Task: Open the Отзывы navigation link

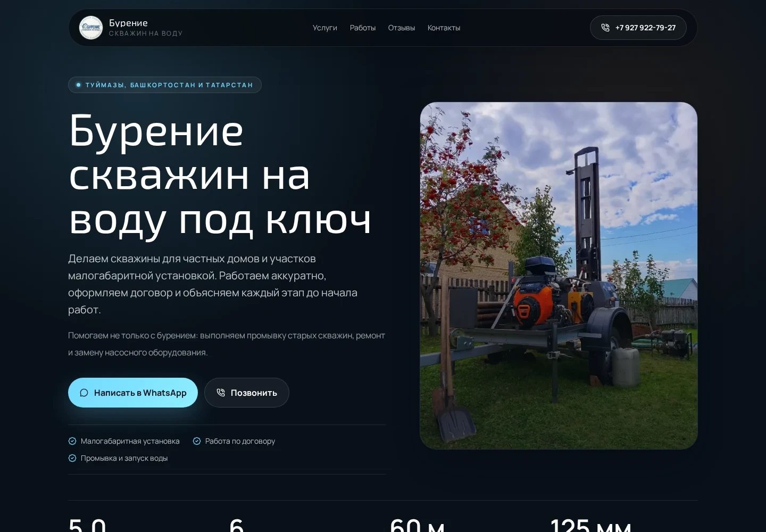Action: coord(402,28)
